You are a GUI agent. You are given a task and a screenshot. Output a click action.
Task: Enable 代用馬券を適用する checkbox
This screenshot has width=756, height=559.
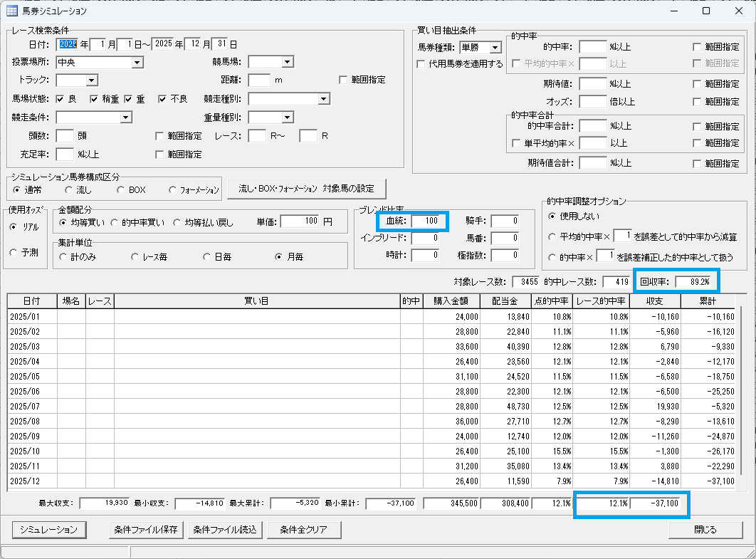(421, 64)
